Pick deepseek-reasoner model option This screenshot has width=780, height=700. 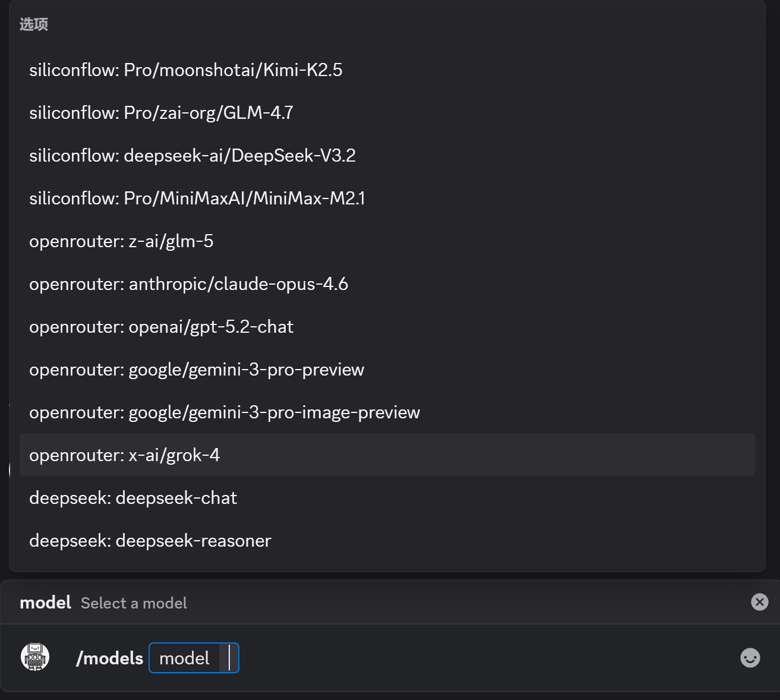click(150, 541)
